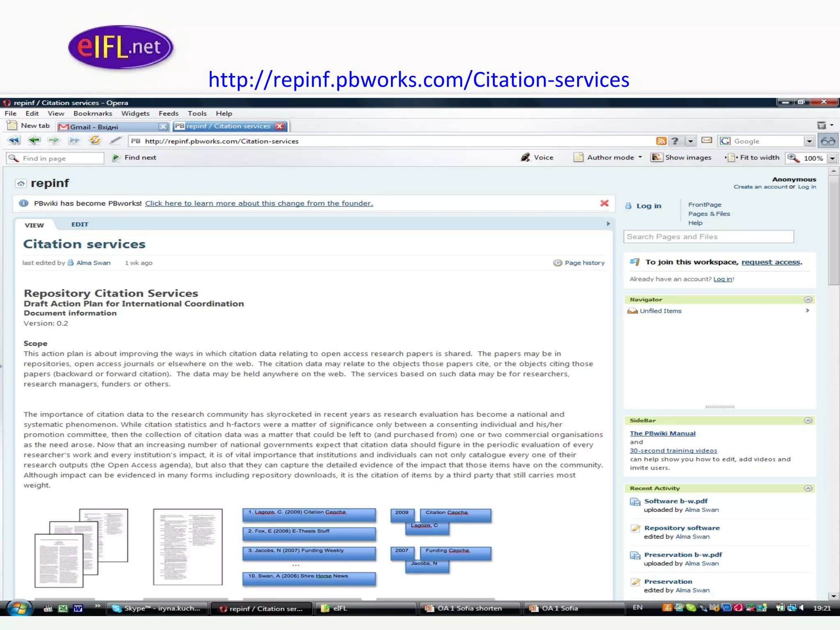Screen dimensions: 840x630
Task: Open the Widgets menu
Action: (135, 114)
